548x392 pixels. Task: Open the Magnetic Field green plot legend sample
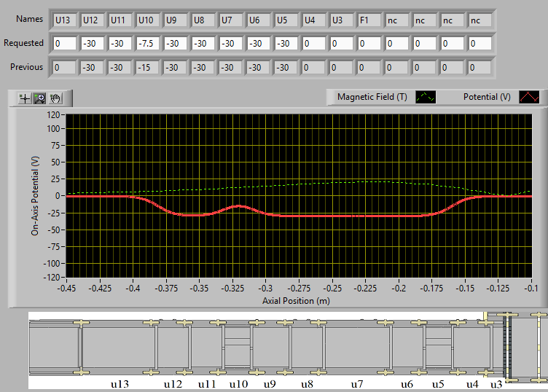[426, 97]
